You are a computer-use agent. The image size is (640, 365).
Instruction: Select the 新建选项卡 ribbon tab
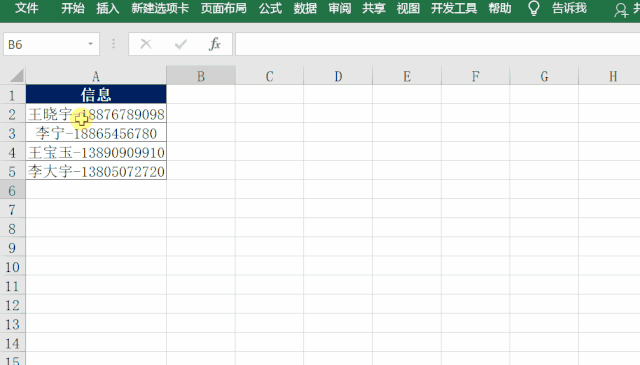coord(160,8)
